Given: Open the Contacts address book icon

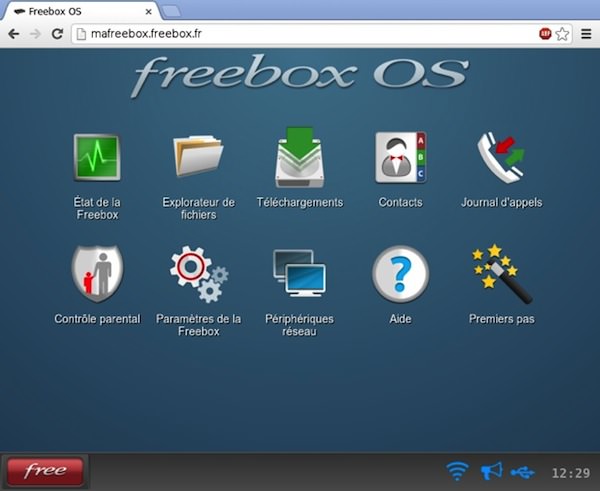Looking at the screenshot, I should click(x=401, y=158).
